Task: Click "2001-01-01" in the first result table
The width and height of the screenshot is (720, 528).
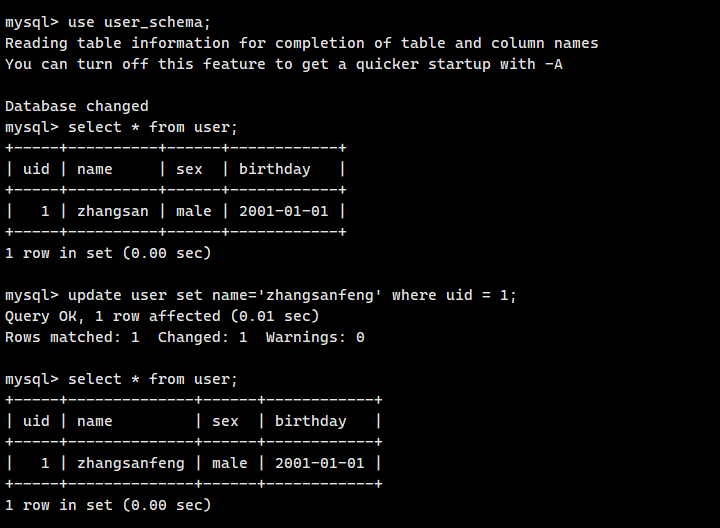Action: click(284, 211)
